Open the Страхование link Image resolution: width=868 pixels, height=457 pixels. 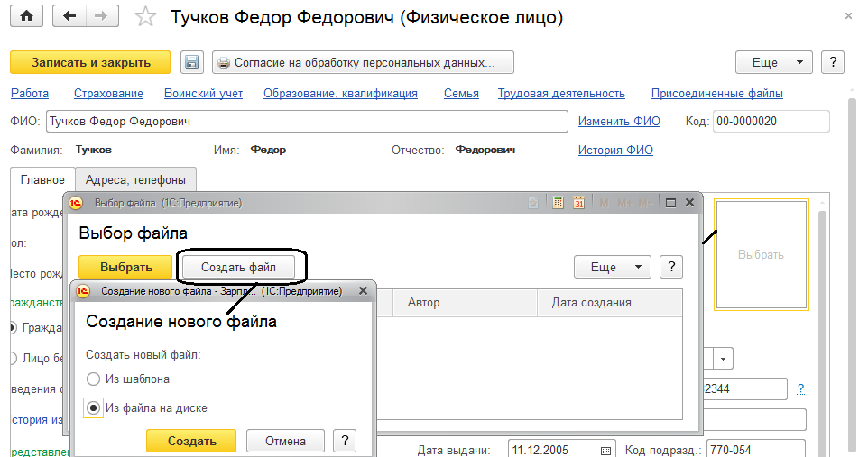tap(108, 94)
